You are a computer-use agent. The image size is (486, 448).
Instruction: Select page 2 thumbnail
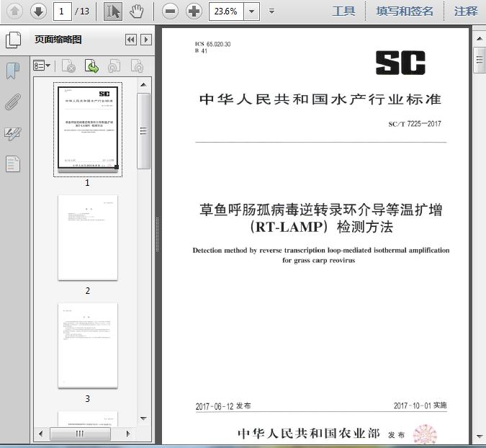(88, 238)
